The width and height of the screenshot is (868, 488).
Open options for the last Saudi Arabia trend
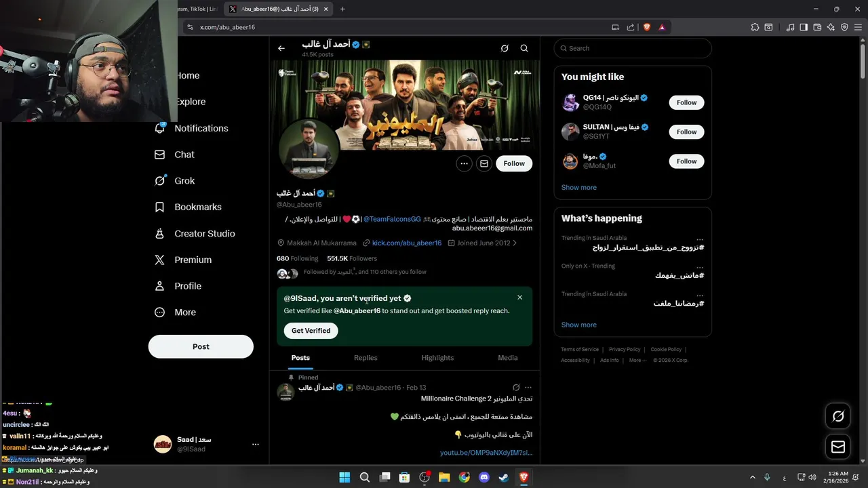click(700, 294)
